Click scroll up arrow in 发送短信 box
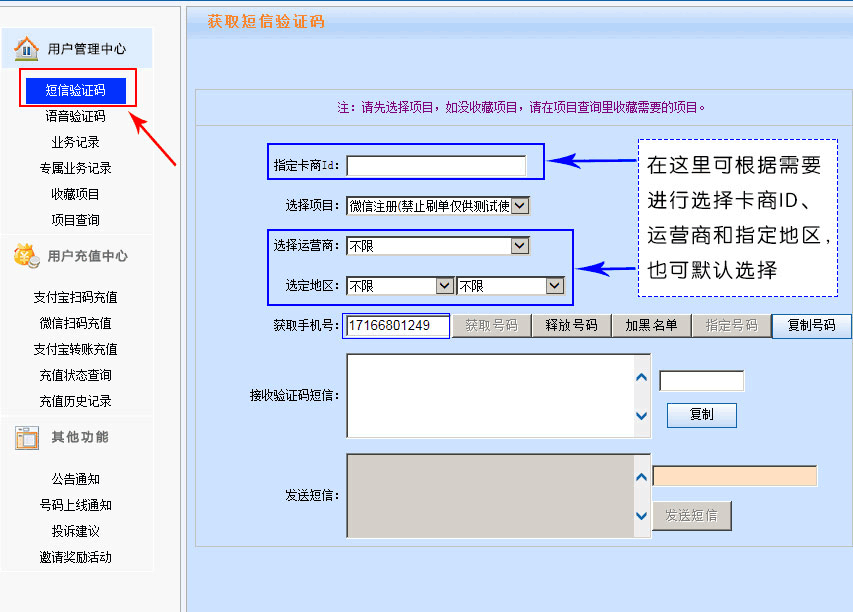This screenshot has width=853, height=612. (641, 477)
